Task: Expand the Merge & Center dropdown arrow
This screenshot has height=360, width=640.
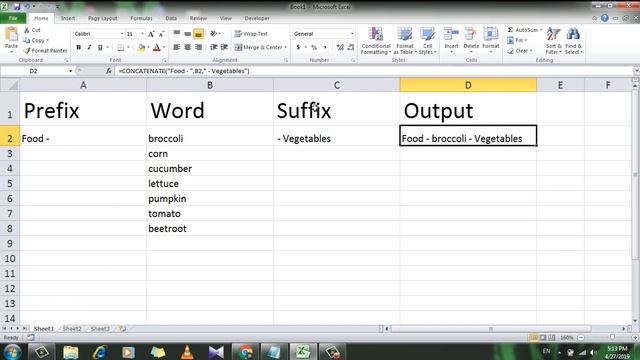Action: [x=285, y=47]
